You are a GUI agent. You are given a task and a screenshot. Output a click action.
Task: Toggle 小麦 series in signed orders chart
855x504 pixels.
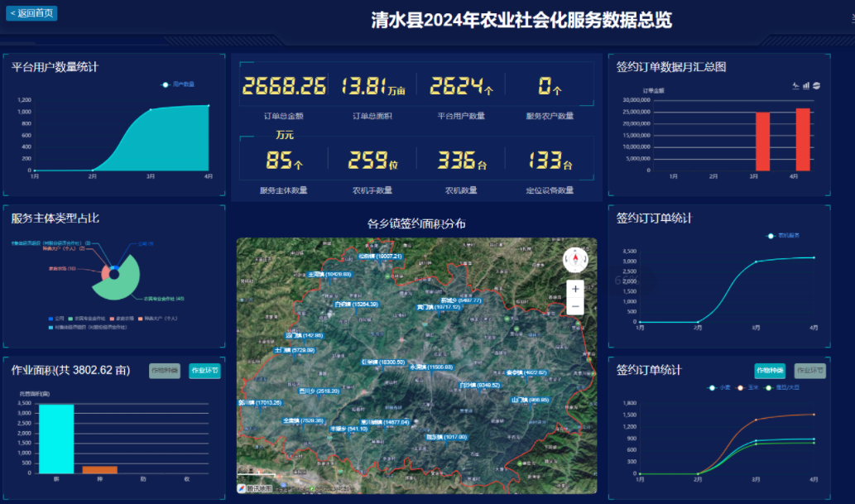click(x=718, y=387)
